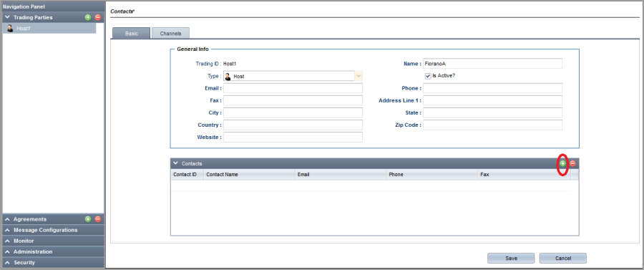
Task: Focus the Country input field
Action: pyautogui.click(x=293, y=125)
